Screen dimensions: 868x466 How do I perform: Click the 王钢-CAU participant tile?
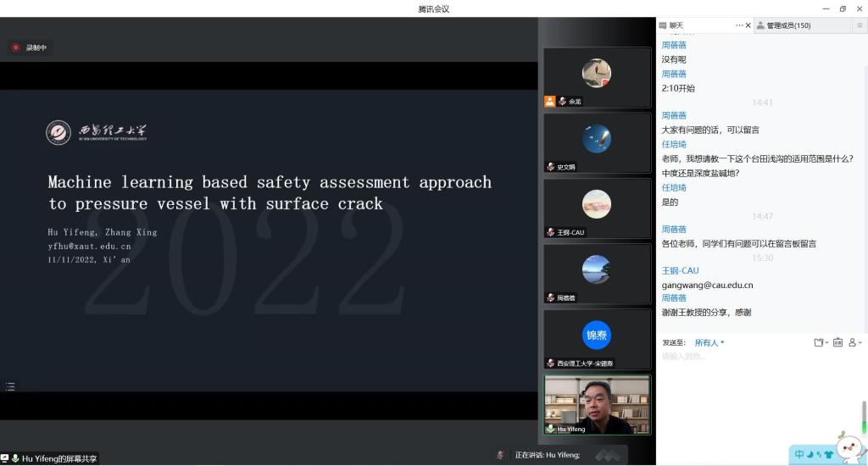pyautogui.click(x=598, y=208)
